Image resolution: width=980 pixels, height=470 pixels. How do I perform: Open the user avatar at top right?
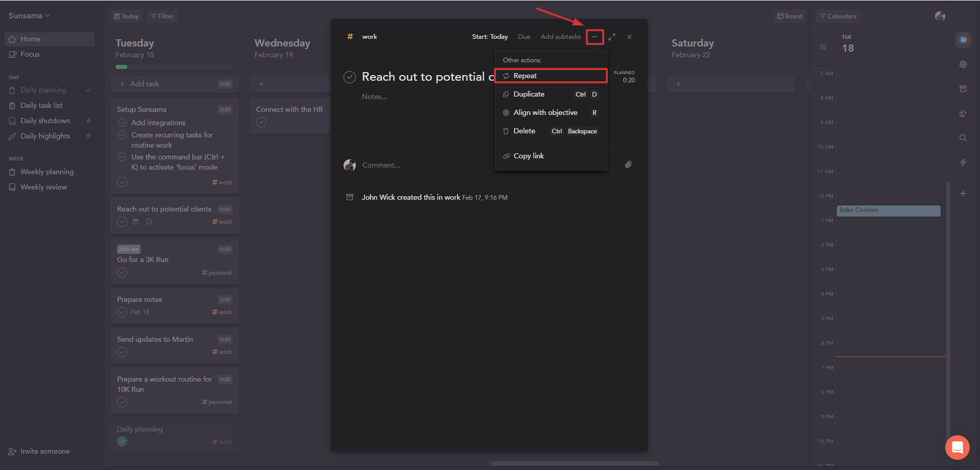[940, 16]
